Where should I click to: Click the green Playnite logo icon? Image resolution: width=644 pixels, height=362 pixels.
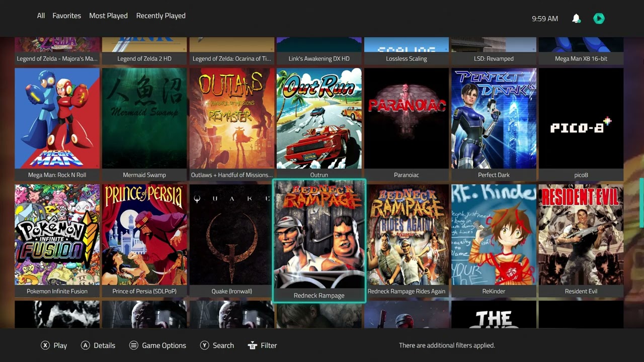pos(599,19)
